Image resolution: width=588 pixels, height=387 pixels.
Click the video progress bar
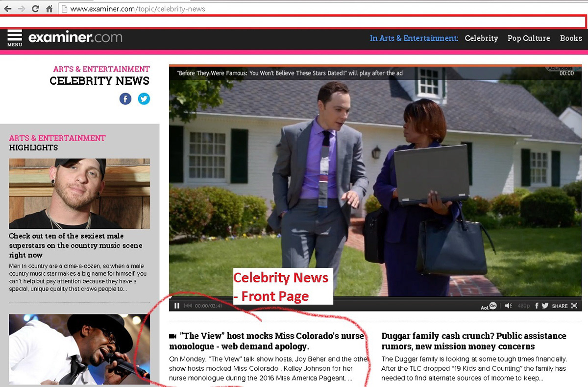pyautogui.click(x=375, y=298)
